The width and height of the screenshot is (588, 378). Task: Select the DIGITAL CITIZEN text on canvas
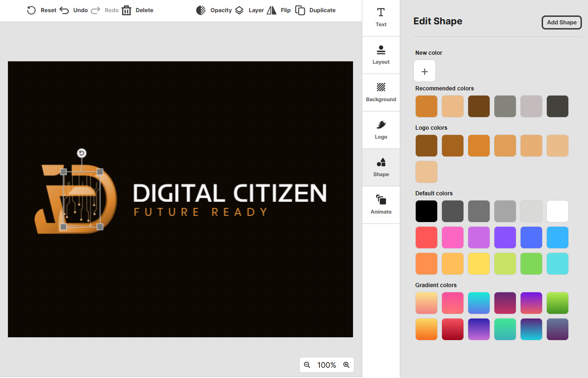pyautogui.click(x=230, y=193)
